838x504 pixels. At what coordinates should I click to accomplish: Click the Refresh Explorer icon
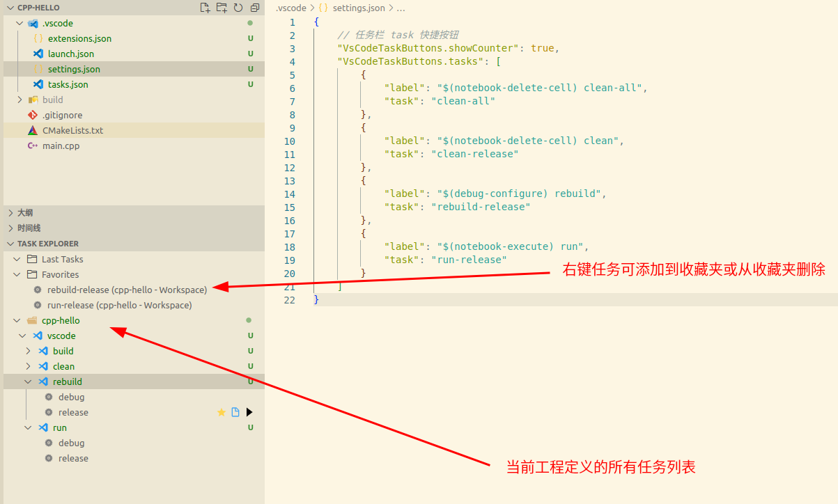pyautogui.click(x=238, y=7)
